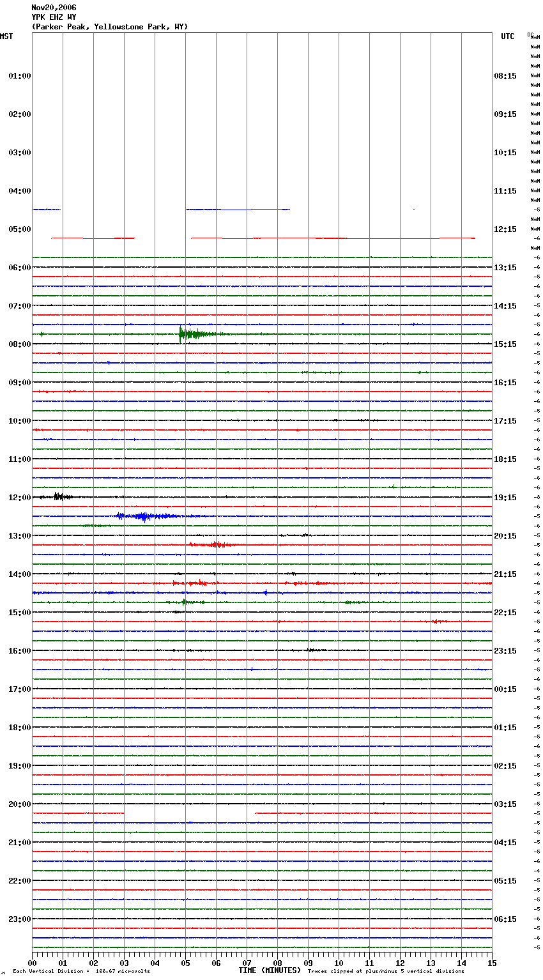The width and height of the screenshot is (543, 980).
Task: Select the '03:00' MST time label
Action: pyautogui.click(x=20, y=153)
